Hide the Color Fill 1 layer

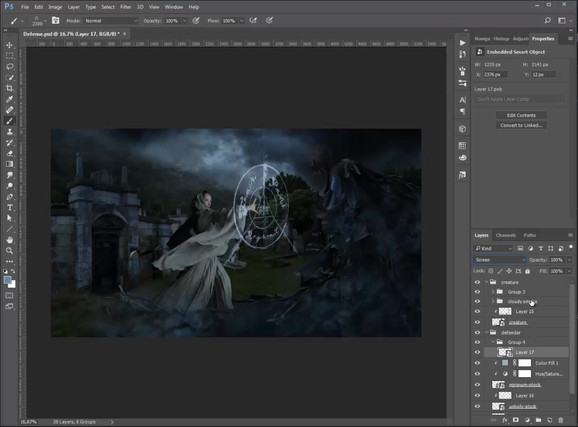[477, 363]
